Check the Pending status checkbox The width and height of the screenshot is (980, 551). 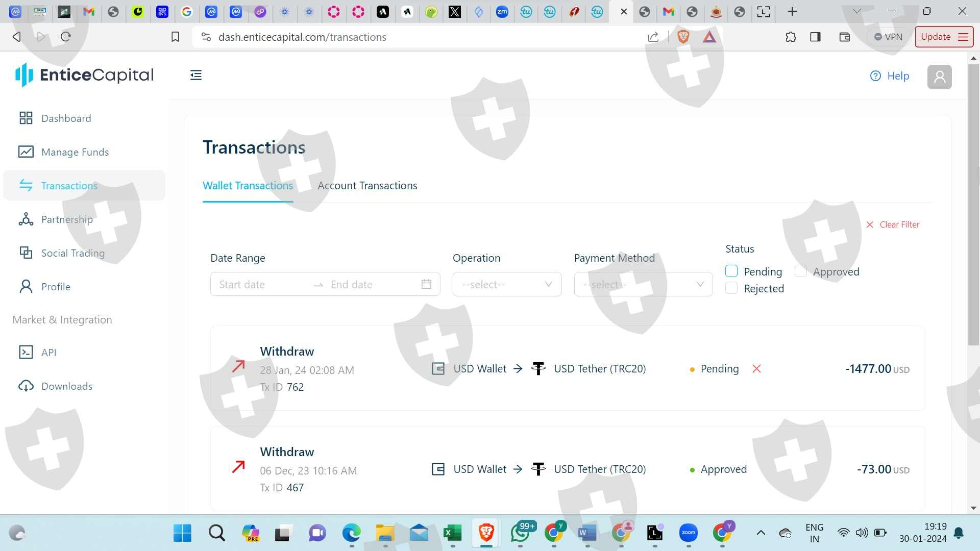click(x=731, y=271)
